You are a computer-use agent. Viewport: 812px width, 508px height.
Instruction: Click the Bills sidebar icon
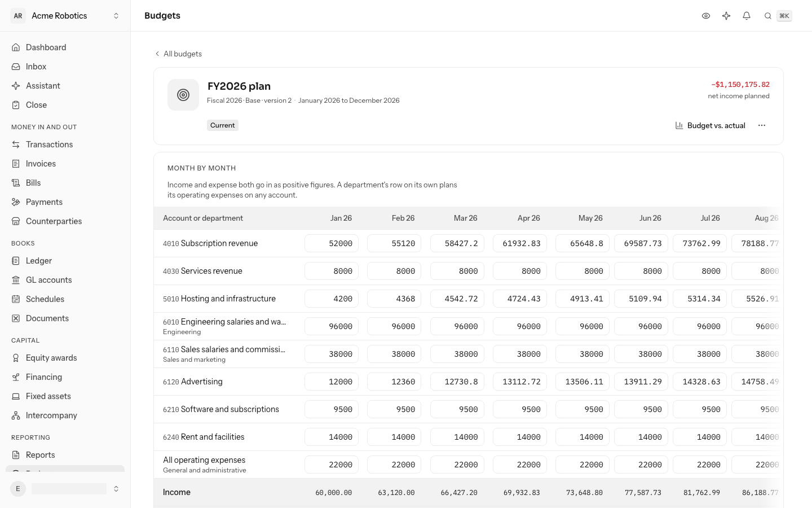coord(16,183)
